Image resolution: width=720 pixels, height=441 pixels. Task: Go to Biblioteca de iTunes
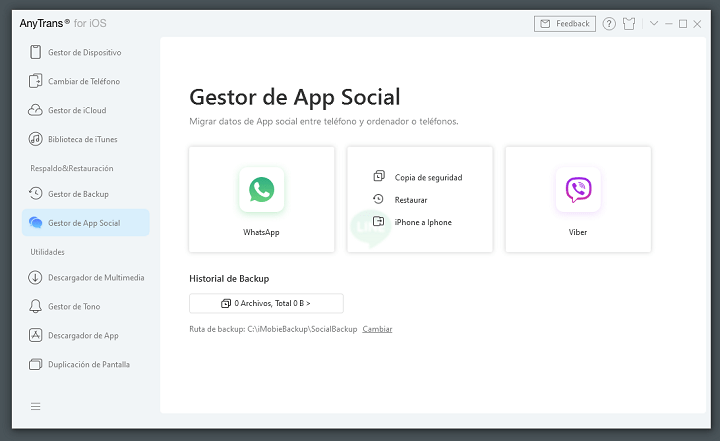click(85, 139)
